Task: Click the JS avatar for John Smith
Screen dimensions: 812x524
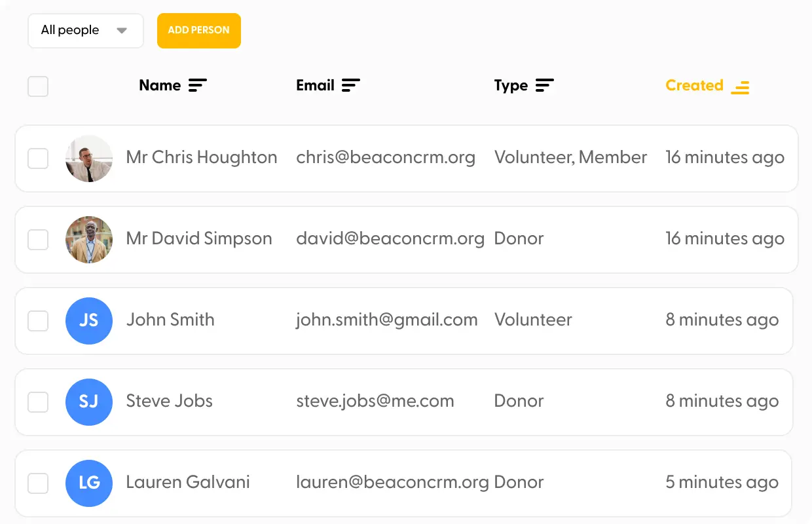Action: pos(89,321)
